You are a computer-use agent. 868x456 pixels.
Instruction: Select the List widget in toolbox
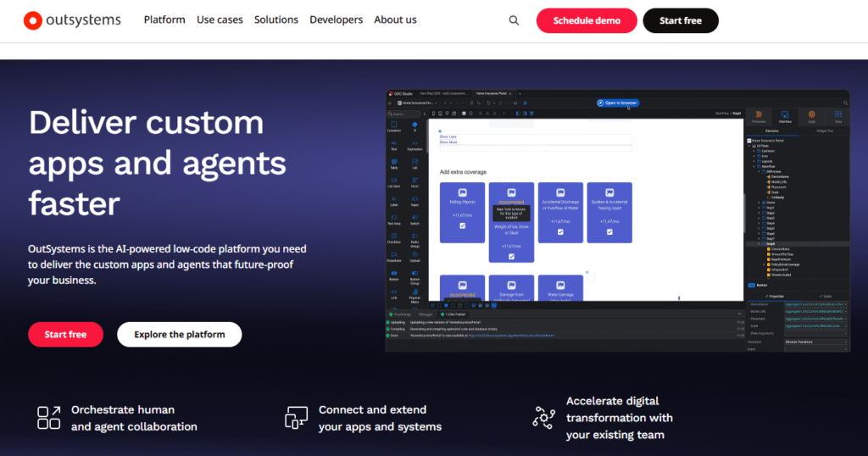(x=415, y=164)
